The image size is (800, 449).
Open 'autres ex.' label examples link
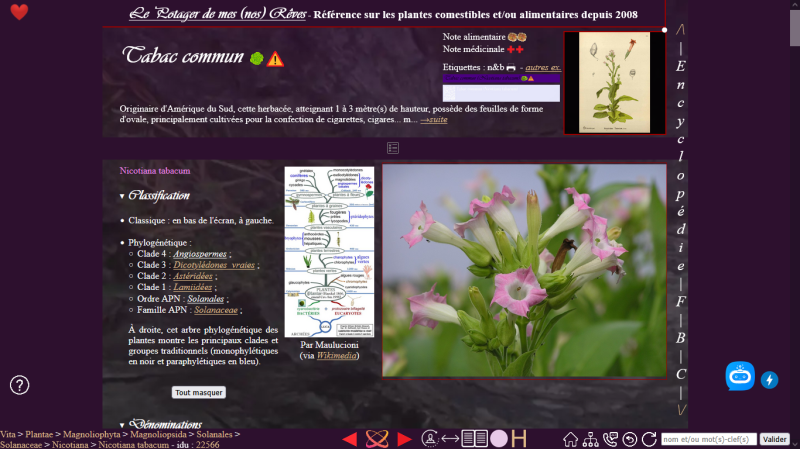coord(543,67)
